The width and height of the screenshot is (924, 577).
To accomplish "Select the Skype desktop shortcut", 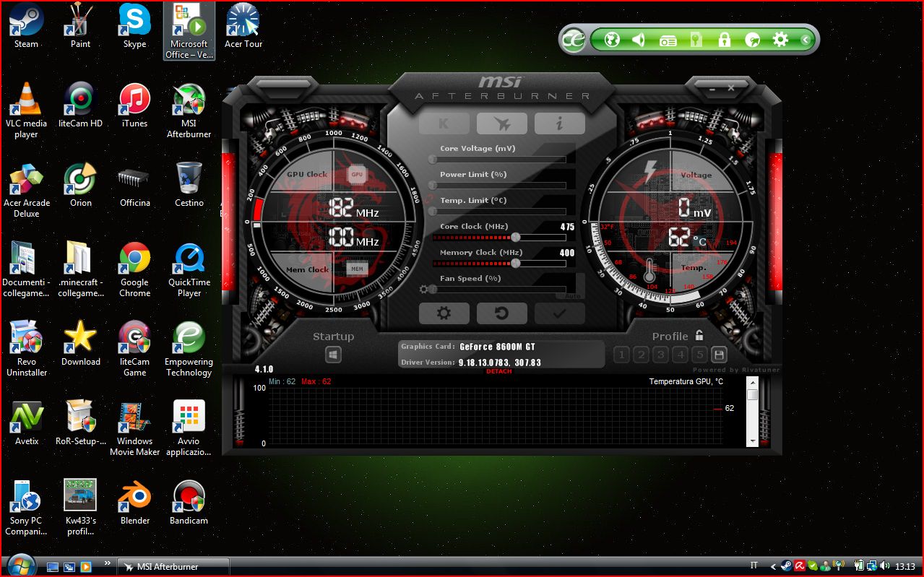I will point(134,25).
